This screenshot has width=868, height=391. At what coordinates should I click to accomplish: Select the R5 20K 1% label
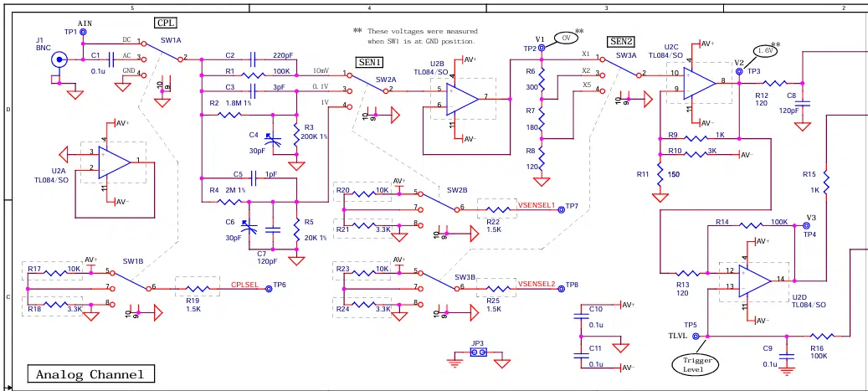tap(314, 229)
